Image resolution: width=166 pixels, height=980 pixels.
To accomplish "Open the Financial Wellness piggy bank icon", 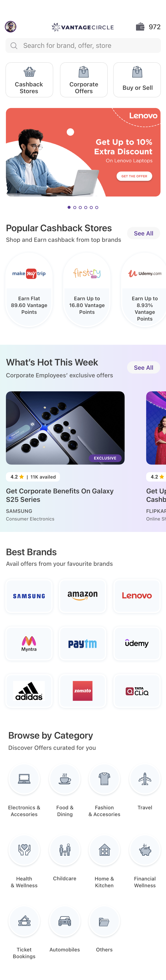I will [x=145, y=850].
